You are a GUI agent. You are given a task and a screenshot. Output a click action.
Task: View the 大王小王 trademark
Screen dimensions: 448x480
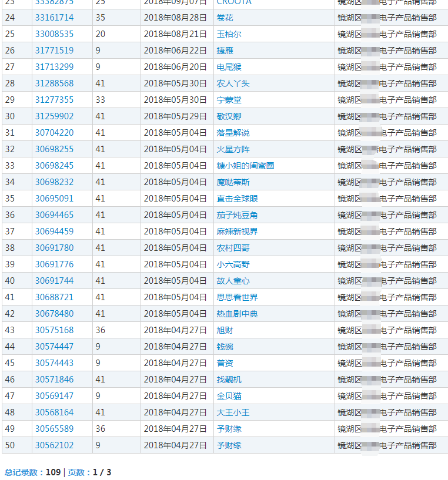pos(233,412)
